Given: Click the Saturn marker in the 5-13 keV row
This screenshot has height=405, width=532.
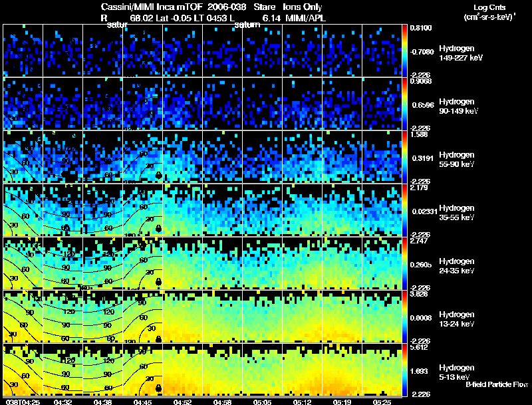Looking at the screenshot, I should 158,387.
